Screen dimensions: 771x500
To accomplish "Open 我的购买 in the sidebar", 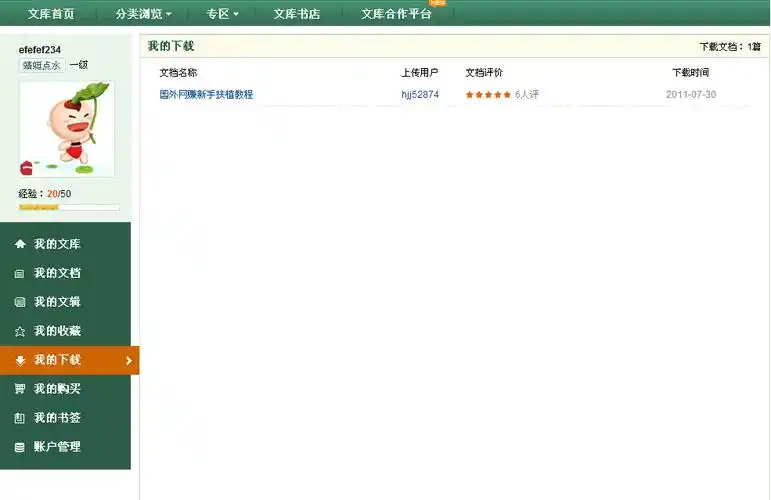I will pyautogui.click(x=65, y=389).
